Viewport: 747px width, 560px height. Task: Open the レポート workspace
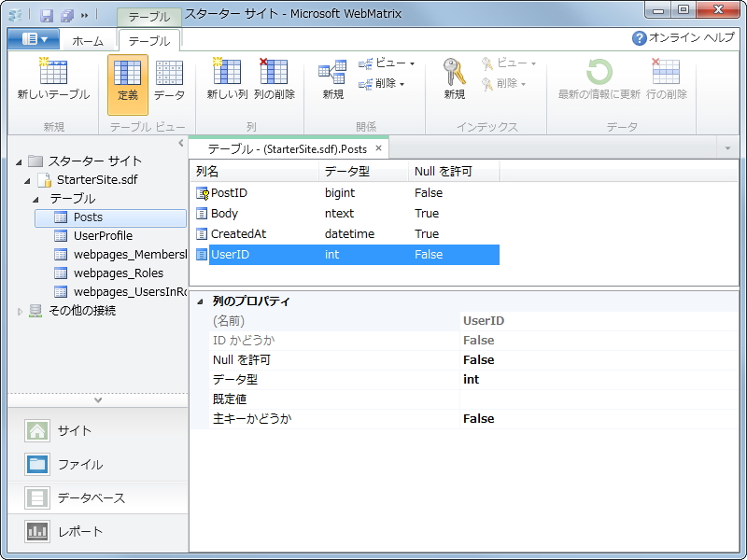click(98, 531)
